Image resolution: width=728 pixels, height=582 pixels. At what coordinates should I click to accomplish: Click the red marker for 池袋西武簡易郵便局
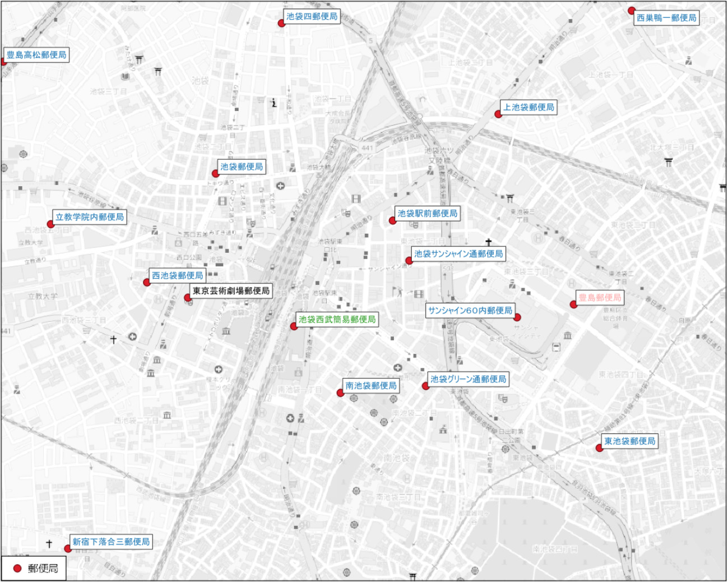(294, 326)
